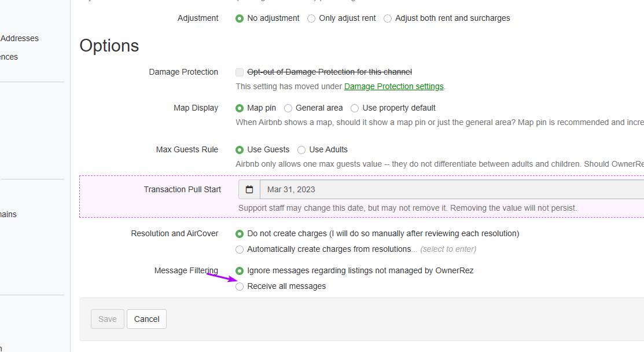
Task: Select Ignore messages regarding unmanaged listings
Action: [x=240, y=271]
